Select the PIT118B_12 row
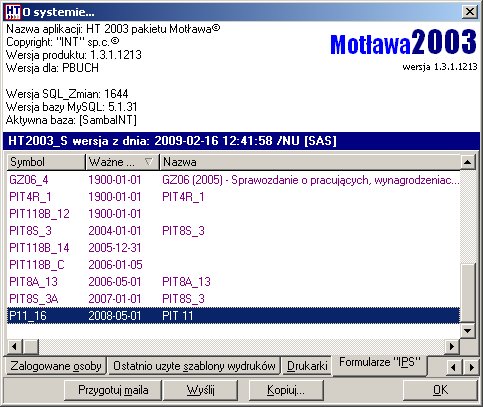The height and width of the screenshot is (407, 483). pyautogui.click(x=233, y=214)
